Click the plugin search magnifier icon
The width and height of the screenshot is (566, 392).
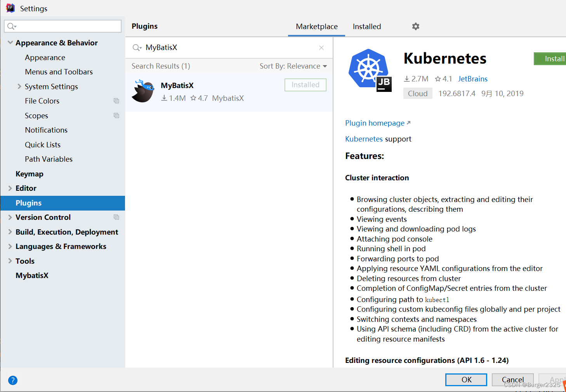point(137,48)
